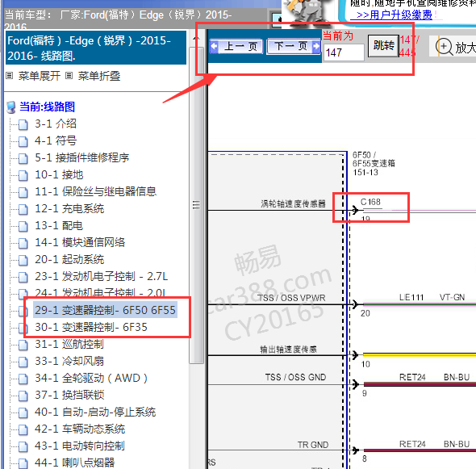This screenshot has width=476, height=469.
Task: Click the 当前:线路图 root node icon
Action: (x=11, y=107)
